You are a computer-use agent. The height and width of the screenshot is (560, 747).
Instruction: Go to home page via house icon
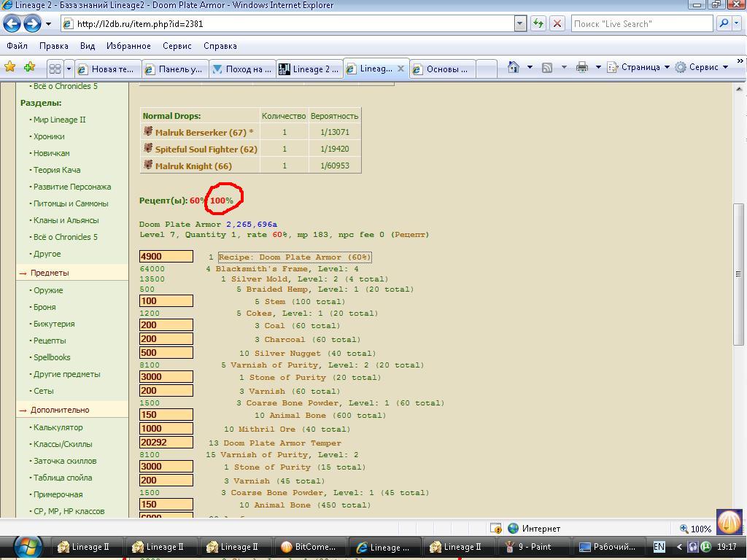(513, 67)
